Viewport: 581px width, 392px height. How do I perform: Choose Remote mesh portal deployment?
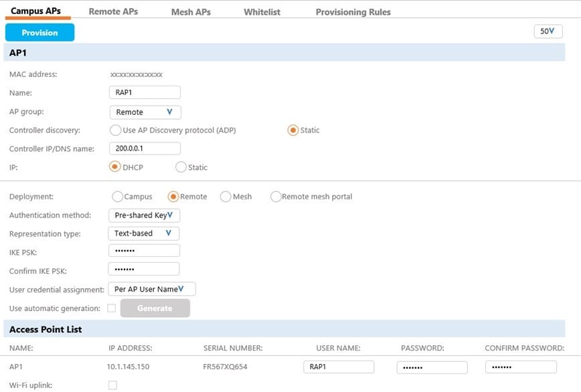[276, 197]
